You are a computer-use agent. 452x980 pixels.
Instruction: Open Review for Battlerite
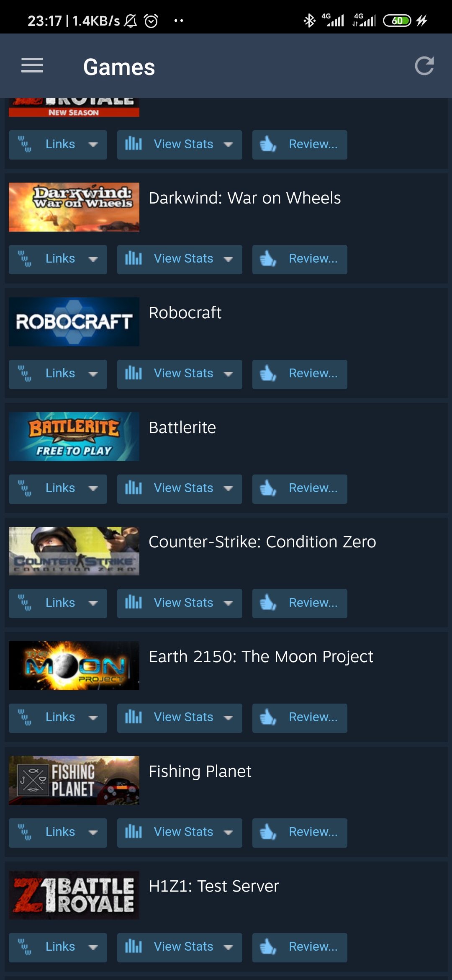pyautogui.click(x=300, y=489)
